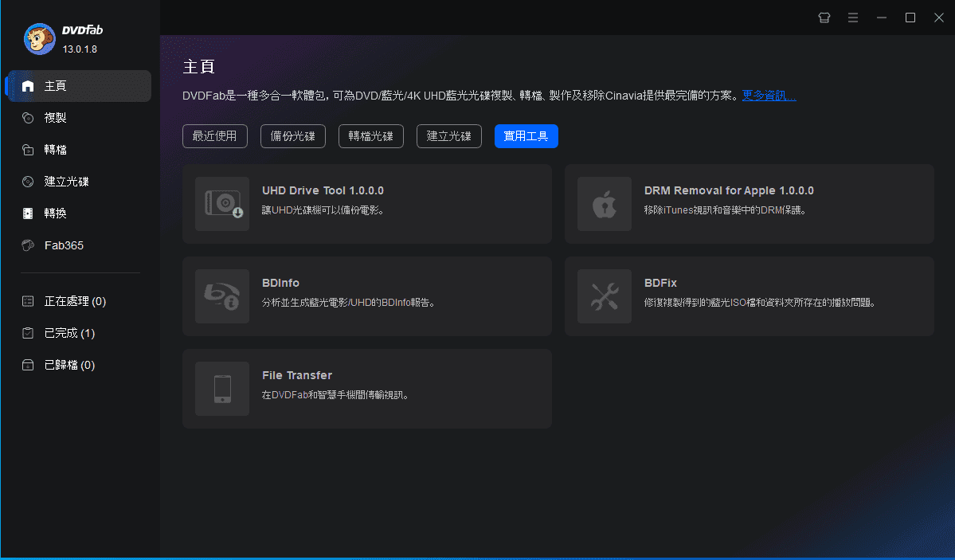Viewport: 955px width, 560px height.
Task: Launch the File Transfer tool title
Action: coord(297,375)
